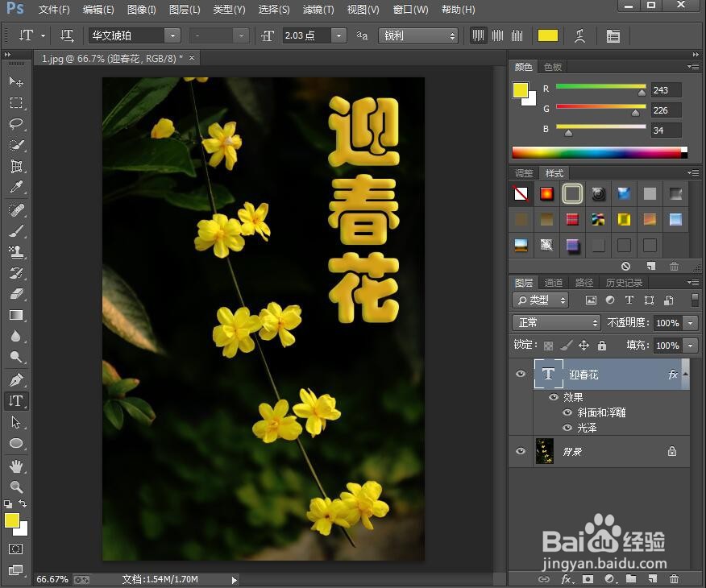Select the Move tool
Image resolution: width=706 pixels, height=588 pixels.
pyautogui.click(x=16, y=81)
